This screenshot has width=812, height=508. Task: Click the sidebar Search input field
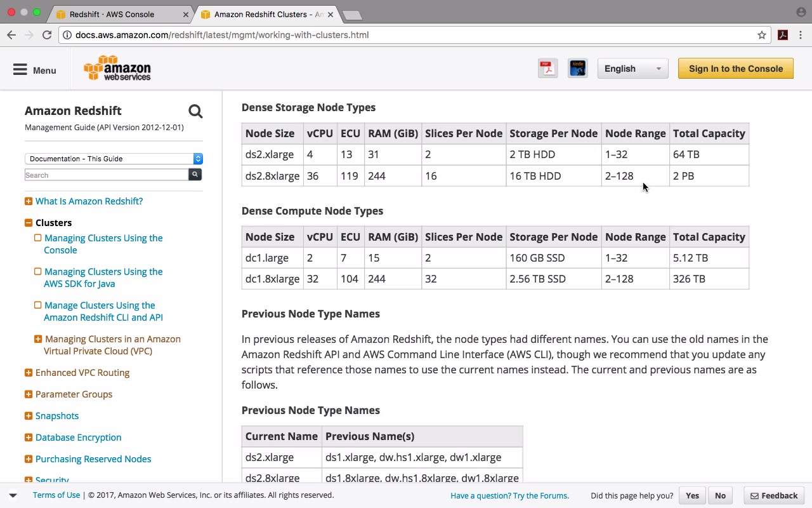coord(107,175)
